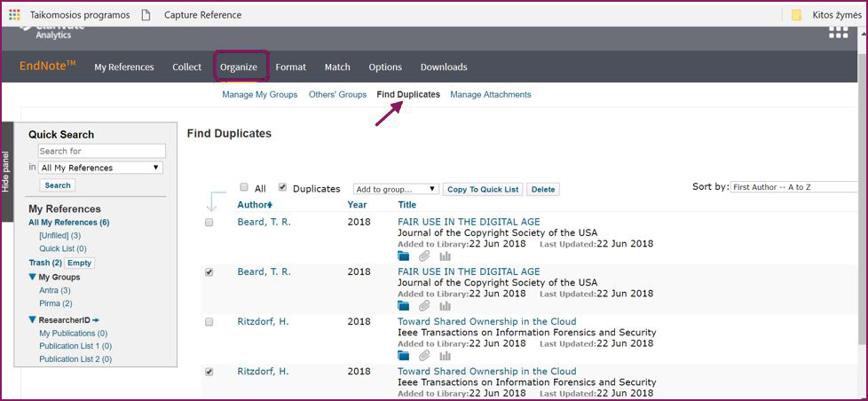868x401 pixels.
Task: Open the Clarivate apps grid icon
Action: [x=837, y=32]
